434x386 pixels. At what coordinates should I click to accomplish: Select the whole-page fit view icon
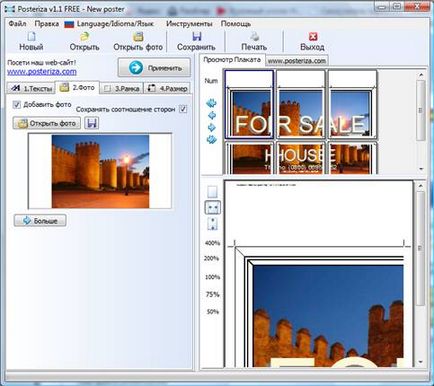tap(212, 192)
